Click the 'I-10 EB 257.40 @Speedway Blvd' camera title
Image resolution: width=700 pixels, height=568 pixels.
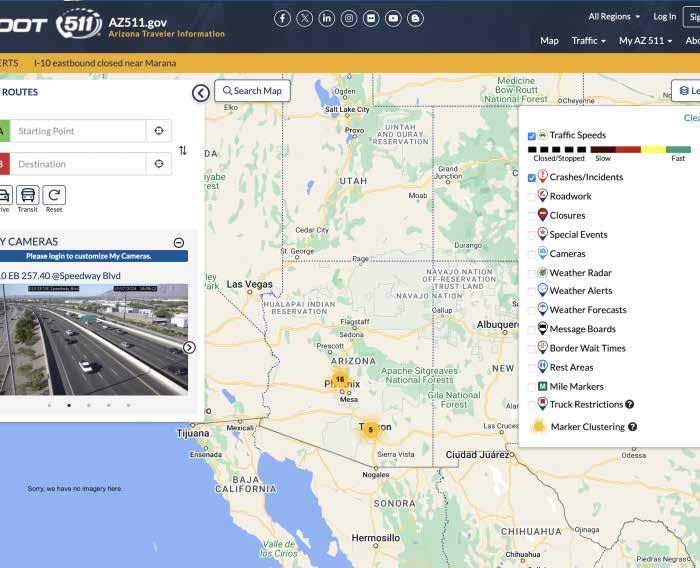(60, 276)
